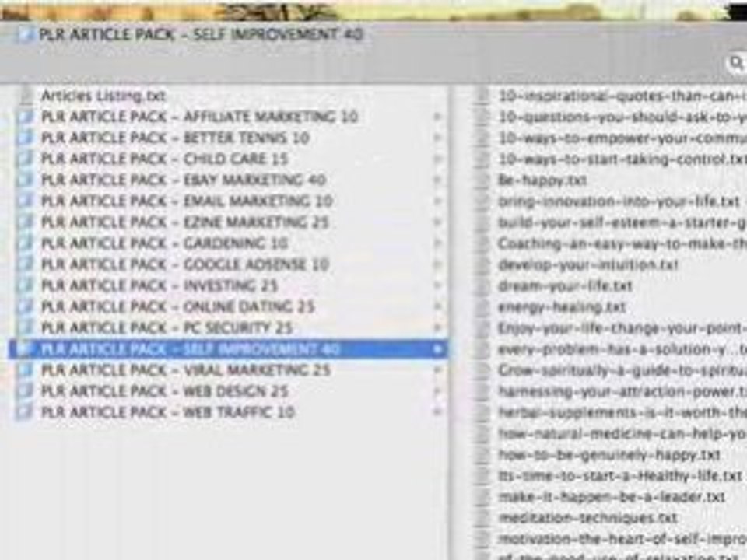Click folder icon of CHILD CARE 15 pack
This screenshot has height=560, width=747.
pos(25,159)
